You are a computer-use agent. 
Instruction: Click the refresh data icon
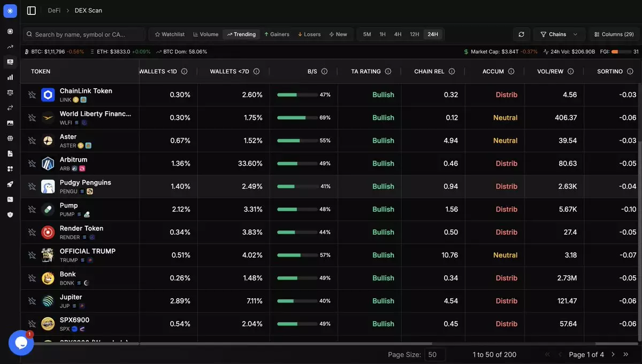point(521,34)
